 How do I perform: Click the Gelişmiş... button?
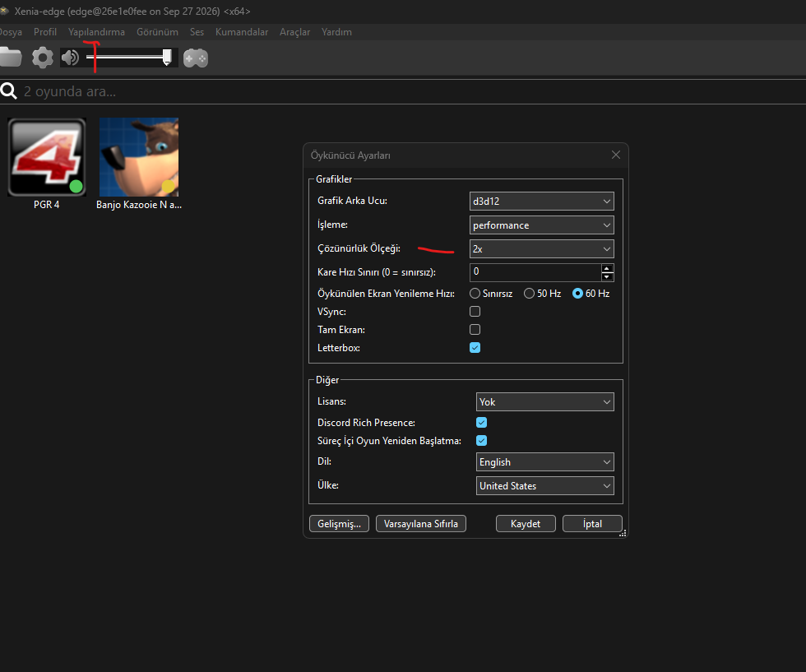[339, 524]
